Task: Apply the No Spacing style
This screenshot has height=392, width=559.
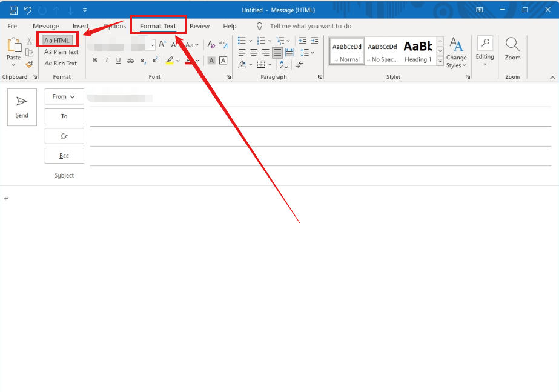Action: tap(382, 51)
